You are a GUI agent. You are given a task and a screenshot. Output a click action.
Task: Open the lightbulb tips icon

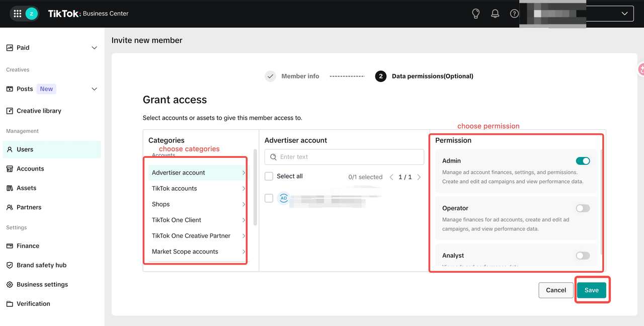[476, 14]
